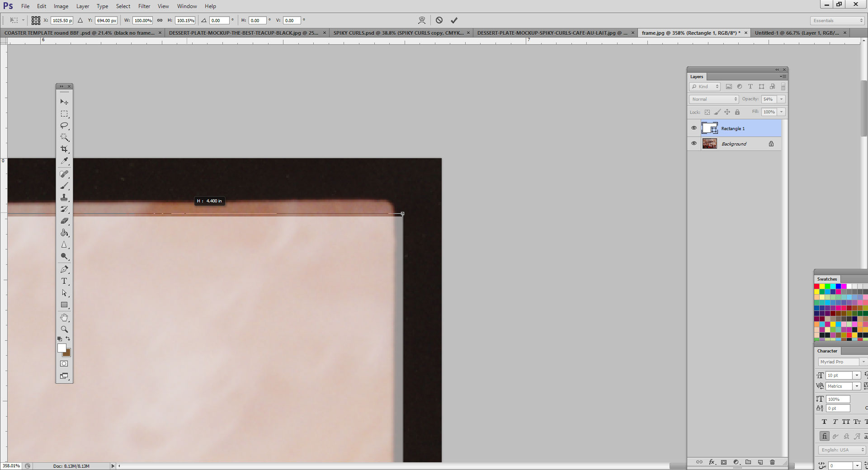This screenshot has height=470, width=868.
Task: Commit the transform with the checkmark button
Action: coord(454,20)
